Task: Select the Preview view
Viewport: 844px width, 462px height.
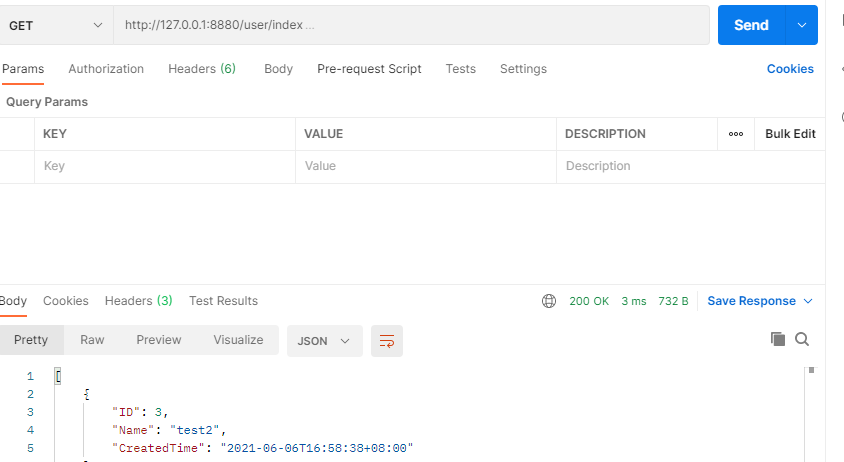Action: [159, 340]
